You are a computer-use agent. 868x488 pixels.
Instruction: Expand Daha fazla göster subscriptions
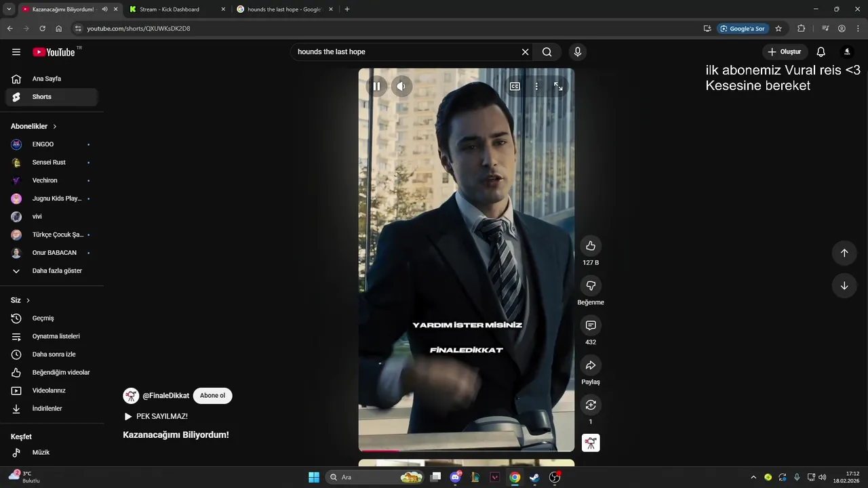pos(52,271)
